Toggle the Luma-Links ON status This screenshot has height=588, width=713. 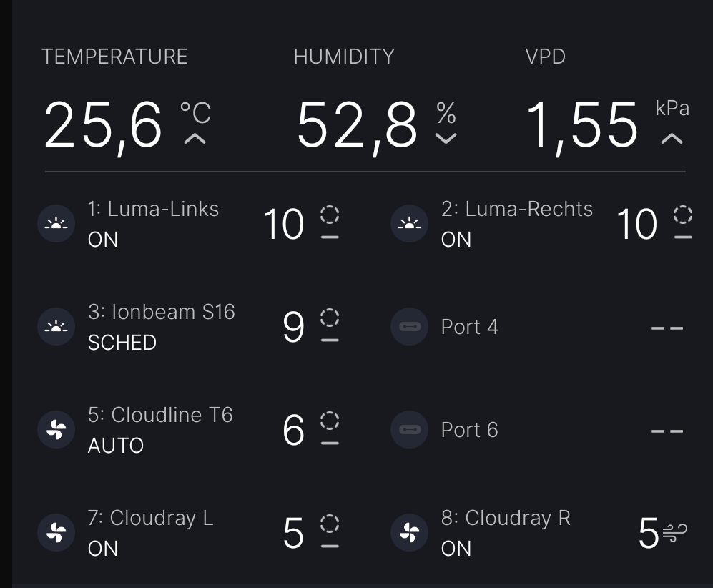pos(103,240)
